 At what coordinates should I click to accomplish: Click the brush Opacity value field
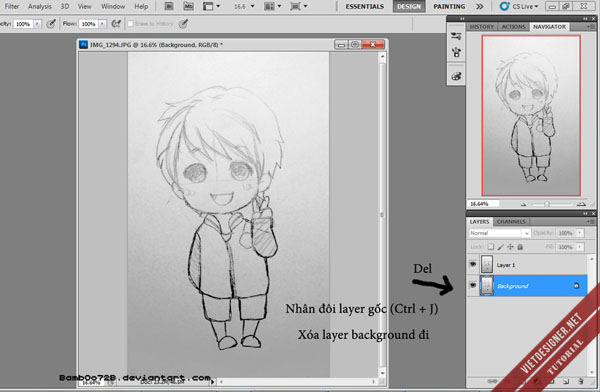click(x=23, y=24)
